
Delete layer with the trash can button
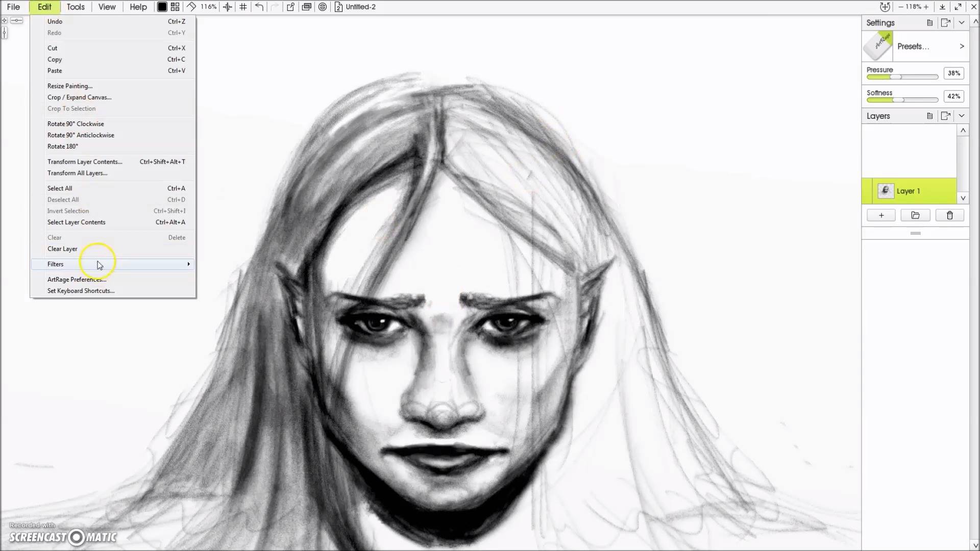click(949, 215)
